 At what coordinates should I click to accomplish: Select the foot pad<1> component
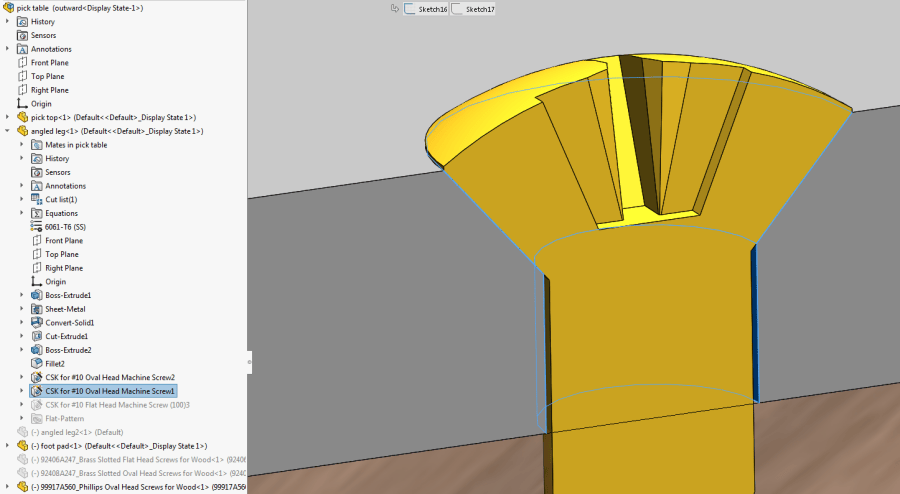pyautogui.click(x=119, y=446)
